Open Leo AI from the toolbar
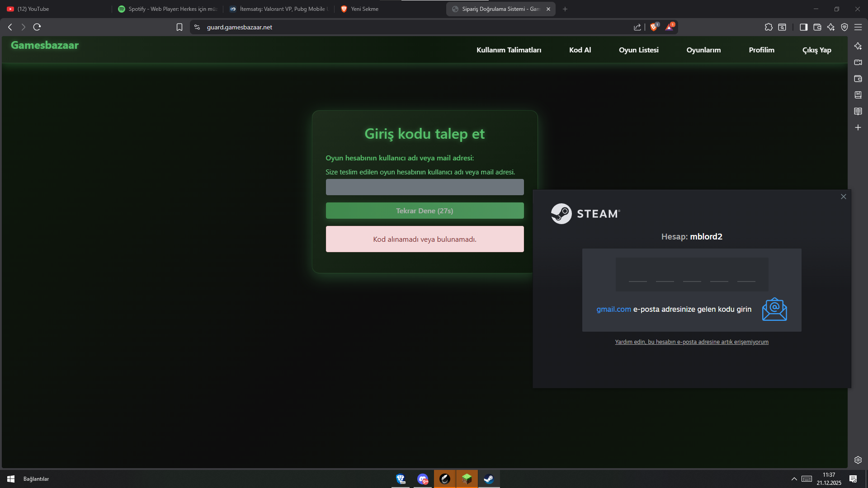 point(831,27)
